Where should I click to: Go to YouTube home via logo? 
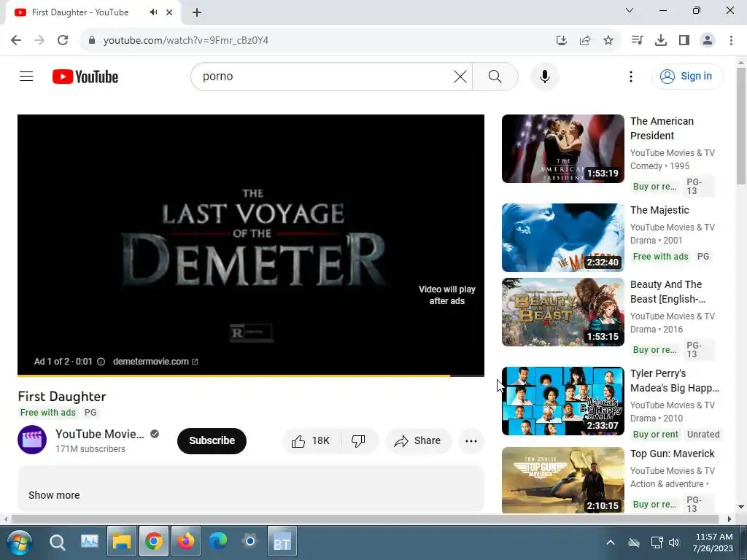point(85,77)
